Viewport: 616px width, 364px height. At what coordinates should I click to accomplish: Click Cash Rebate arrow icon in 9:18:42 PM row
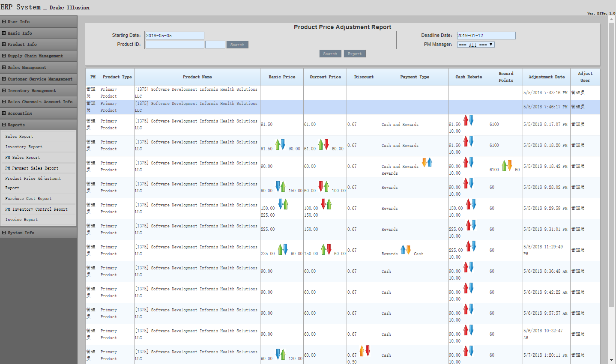[469, 162]
